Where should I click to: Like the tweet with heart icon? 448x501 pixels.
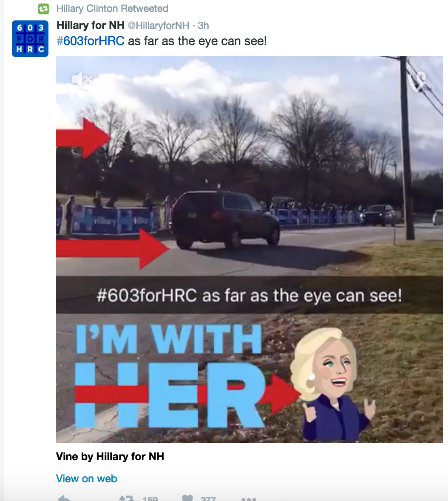pyautogui.click(x=187, y=498)
